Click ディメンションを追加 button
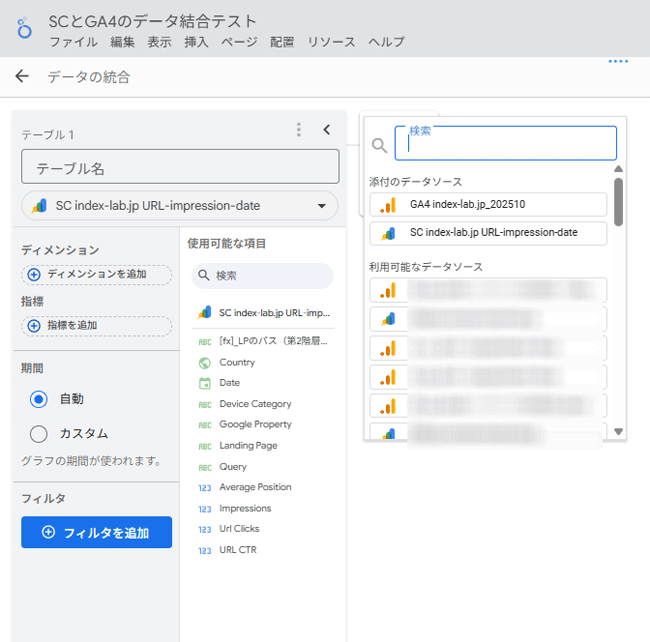Viewport: 650px width, 642px height. coord(96,274)
